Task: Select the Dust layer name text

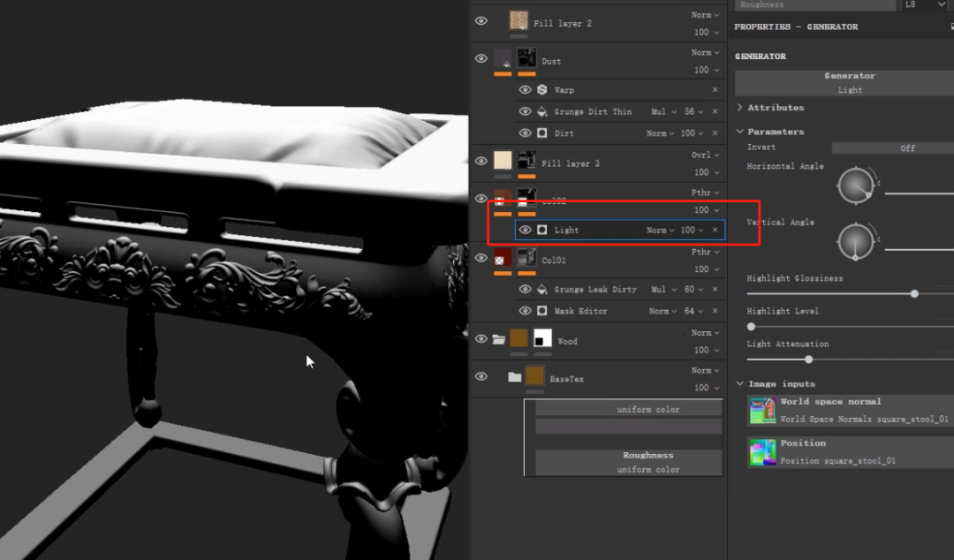Action: coord(551,61)
